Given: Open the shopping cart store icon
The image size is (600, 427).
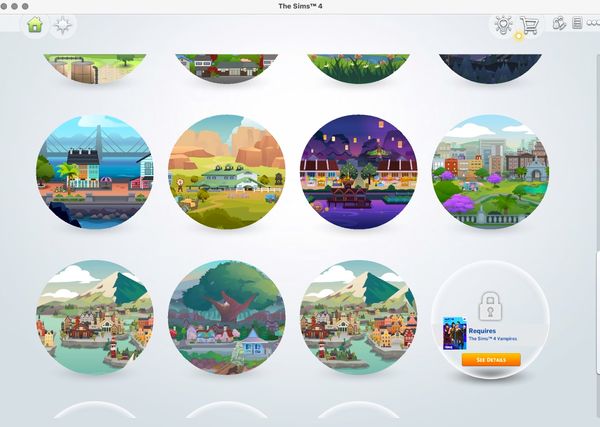Looking at the screenshot, I should point(529,26).
